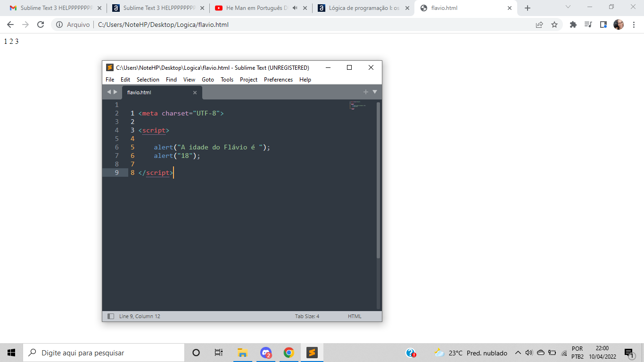This screenshot has width=644, height=362.
Task: Open the Find menu in Sublime Text
Action: 171,80
